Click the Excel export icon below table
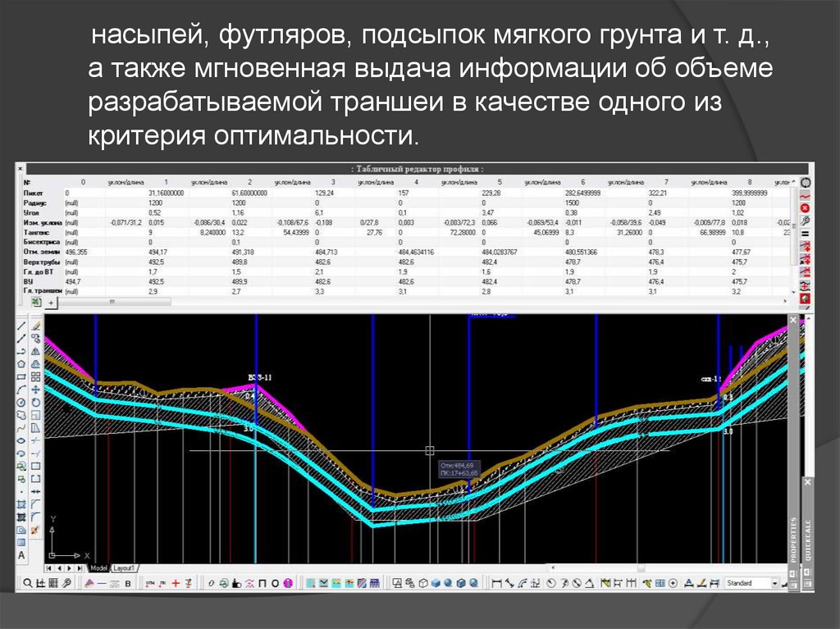The height and width of the screenshot is (629, 840). click(x=35, y=302)
